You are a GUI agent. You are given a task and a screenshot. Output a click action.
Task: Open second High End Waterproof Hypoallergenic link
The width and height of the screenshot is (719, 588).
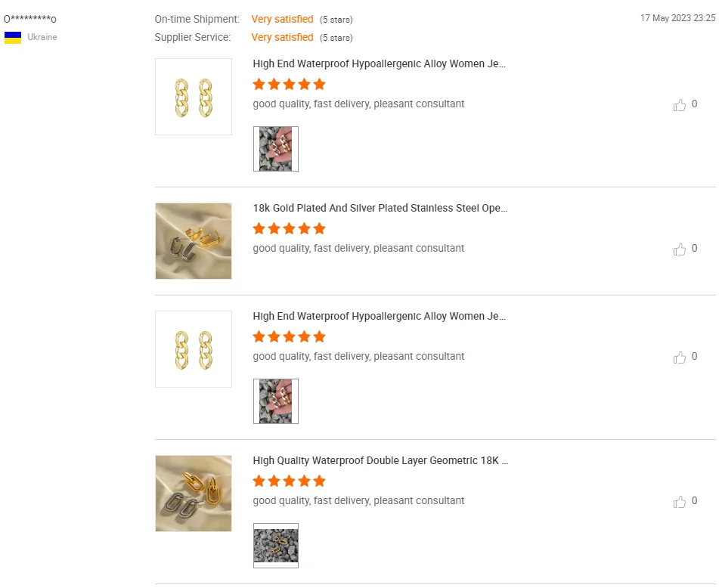point(379,317)
